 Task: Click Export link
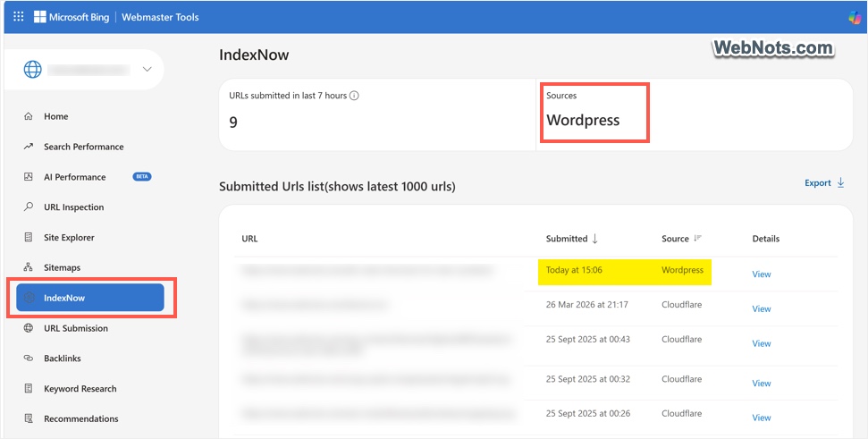tap(818, 183)
